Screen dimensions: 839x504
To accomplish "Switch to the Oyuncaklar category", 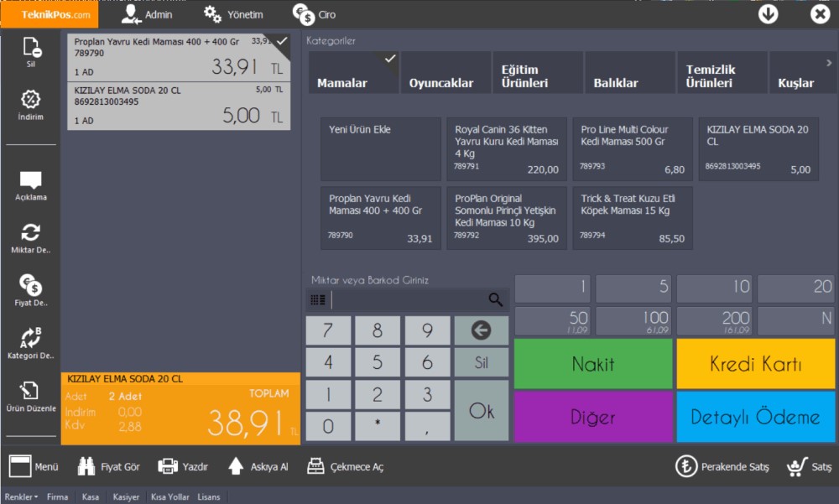I will [x=446, y=72].
